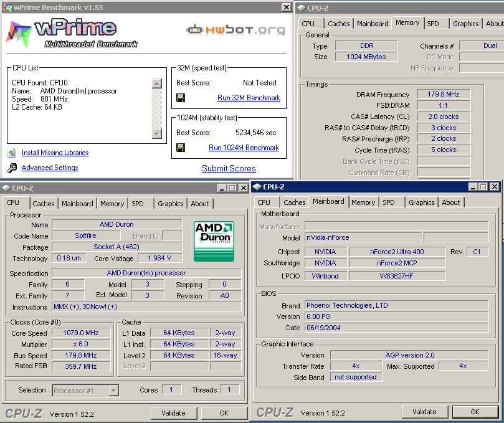Click the icon left of Install Missing Libraries
This screenshot has width=504, height=423.
pos(11,153)
